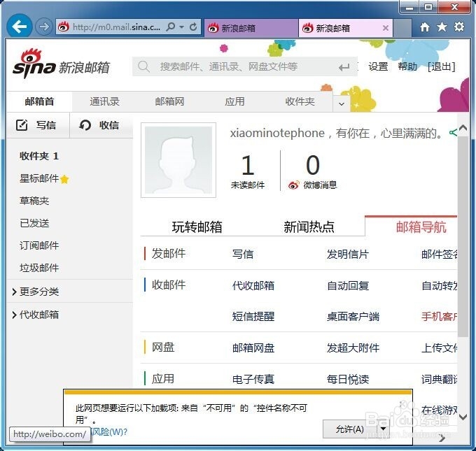Click the search magnifier in address bar

pyautogui.click(x=171, y=27)
